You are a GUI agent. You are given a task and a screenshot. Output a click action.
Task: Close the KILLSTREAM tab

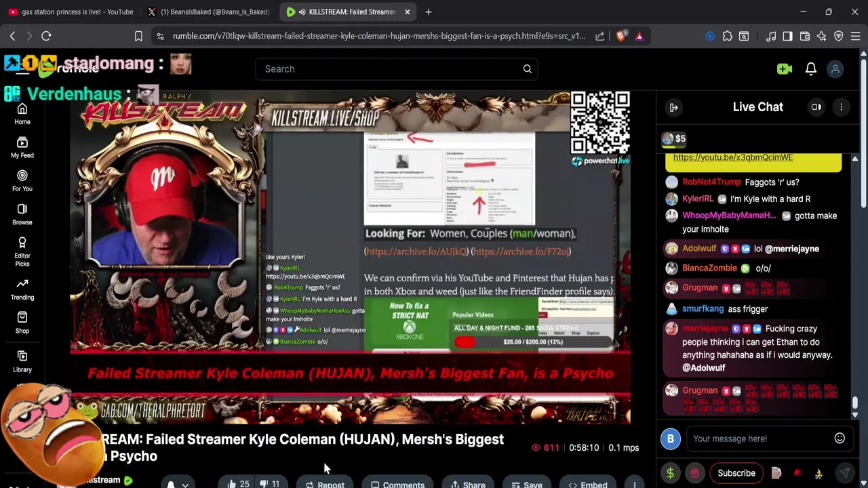407,12
